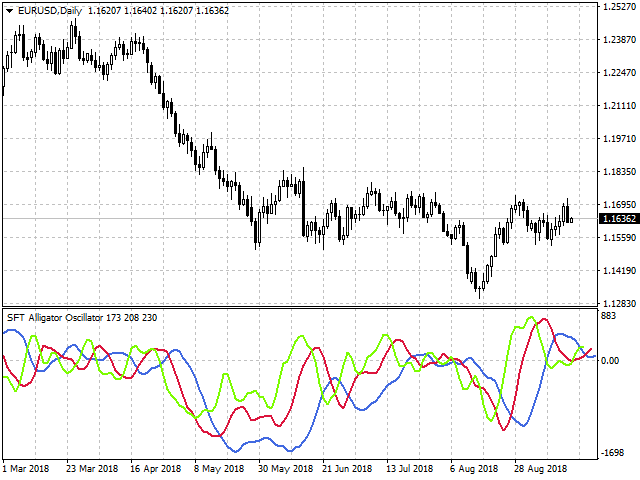Click the last candlestick on the price chart

point(571,220)
